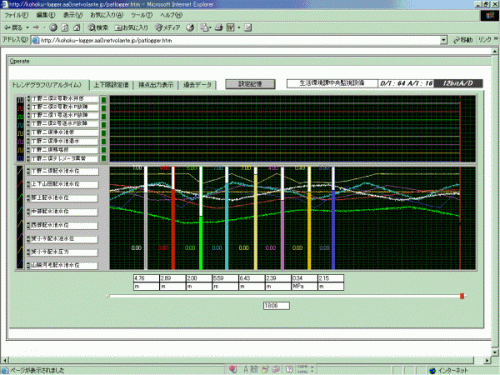This screenshot has width=500, height=375.
Task: Toggle the green indicator of the cyan digital channel
Action: 104,125
